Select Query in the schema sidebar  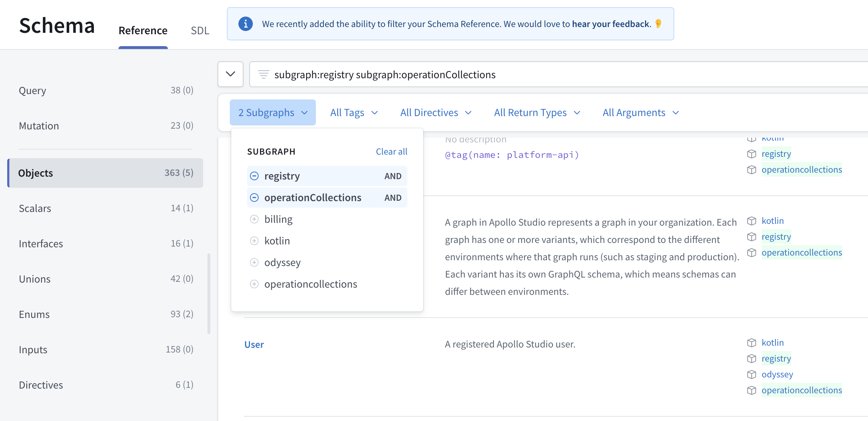pyautogui.click(x=106, y=90)
